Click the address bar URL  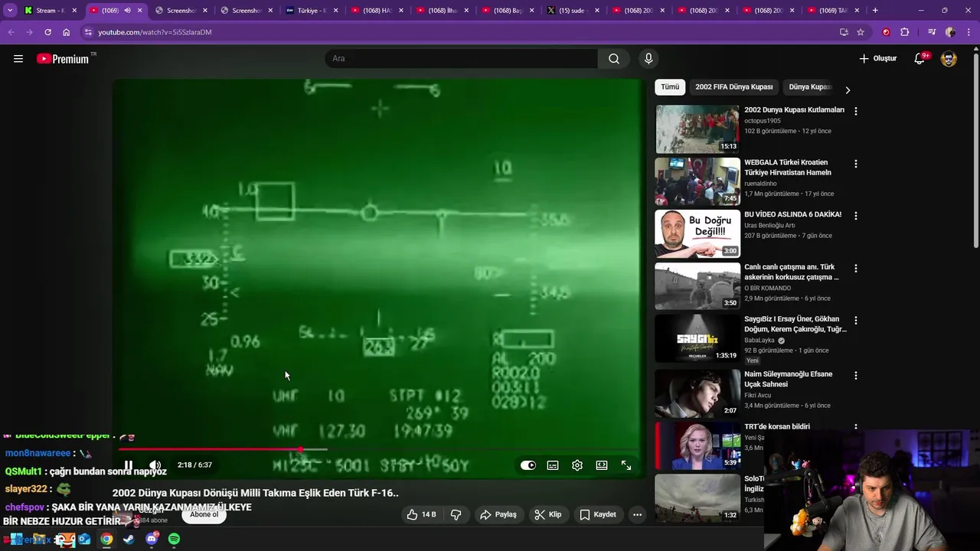155,32
